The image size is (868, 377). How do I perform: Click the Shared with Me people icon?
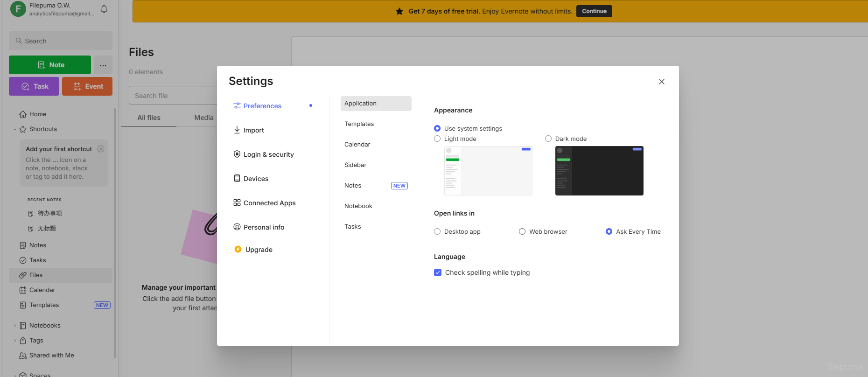tap(23, 356)
